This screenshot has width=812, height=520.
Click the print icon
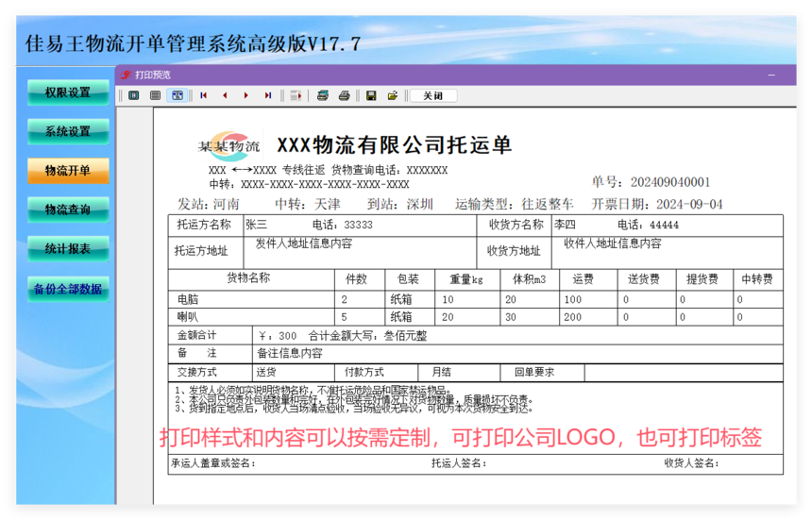[x=345, y=95]
